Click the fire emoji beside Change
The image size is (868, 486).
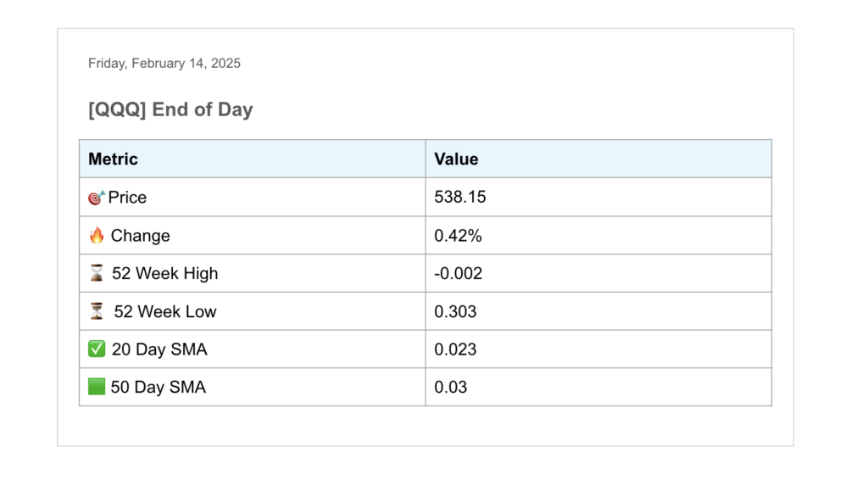pos(97,236)
